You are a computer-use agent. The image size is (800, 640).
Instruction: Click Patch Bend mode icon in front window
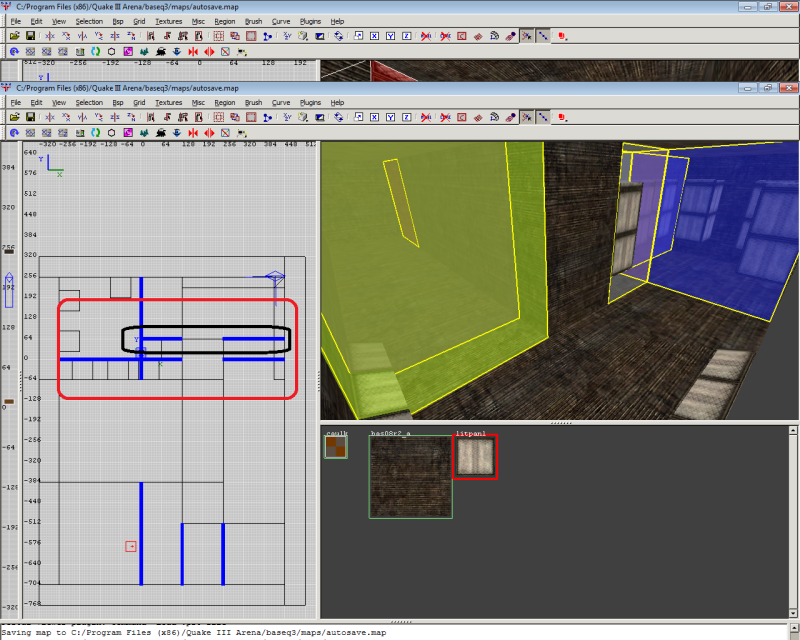click(494, 117)
